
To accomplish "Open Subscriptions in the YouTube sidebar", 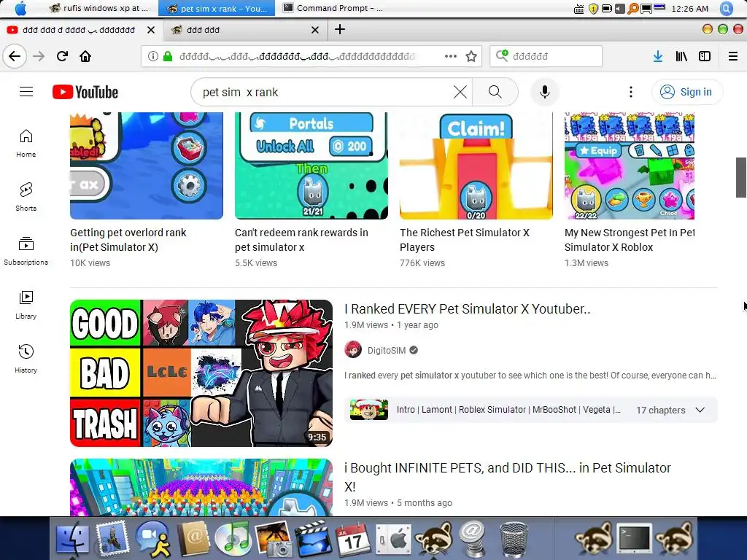I will (x=26, y=251).
